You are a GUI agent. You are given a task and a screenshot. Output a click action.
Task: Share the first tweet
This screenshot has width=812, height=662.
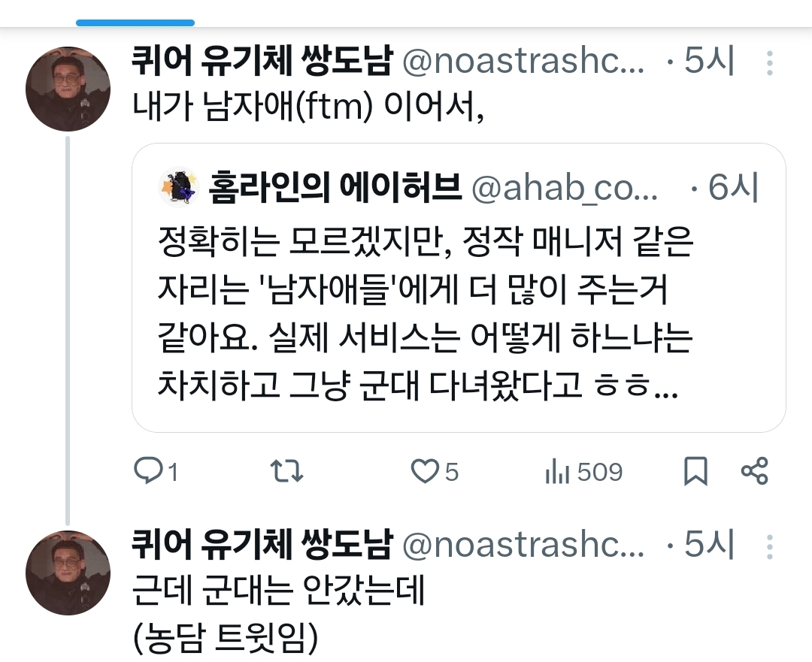click(755, 471)
